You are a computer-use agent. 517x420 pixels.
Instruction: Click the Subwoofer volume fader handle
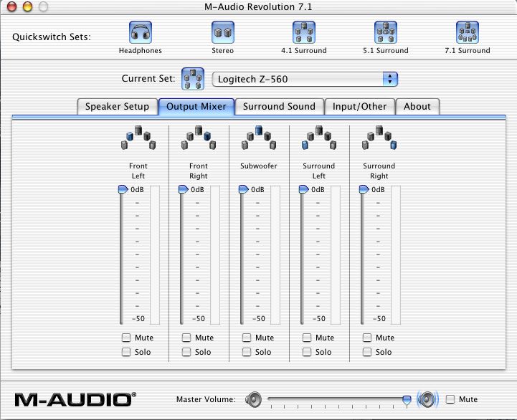click(244, 189)
